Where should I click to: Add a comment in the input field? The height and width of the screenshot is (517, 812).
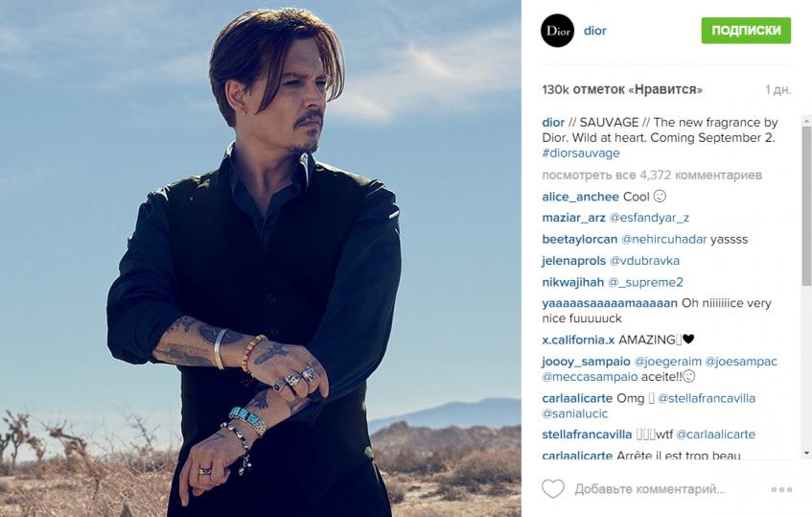coord(650,489)
